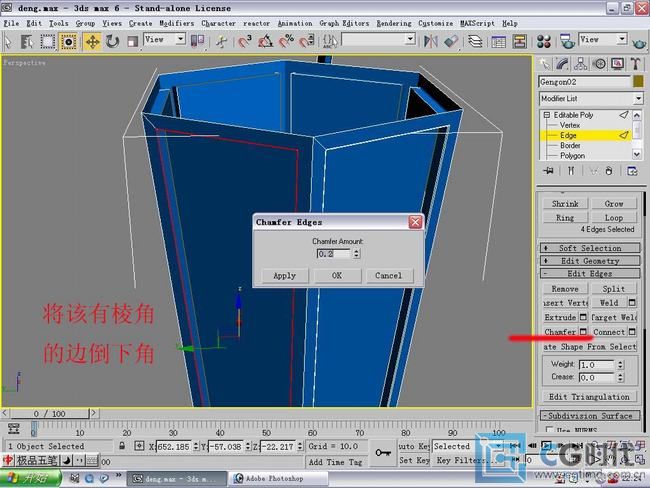This screenshot has height=488, width=650.
Task: Click the object name field
Action: (x=585, y=82)
